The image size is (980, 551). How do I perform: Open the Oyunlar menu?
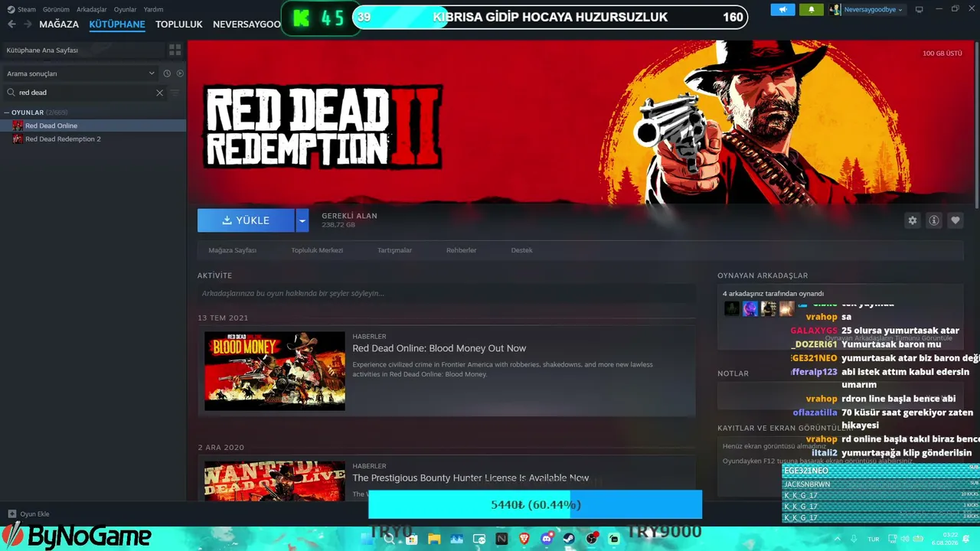coord(126,9)
